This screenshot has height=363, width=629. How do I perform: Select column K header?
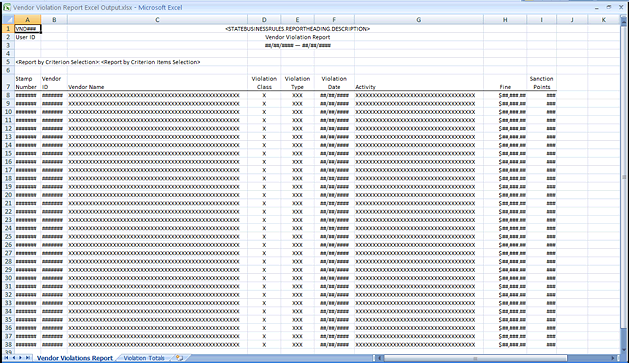coord(604,20)
